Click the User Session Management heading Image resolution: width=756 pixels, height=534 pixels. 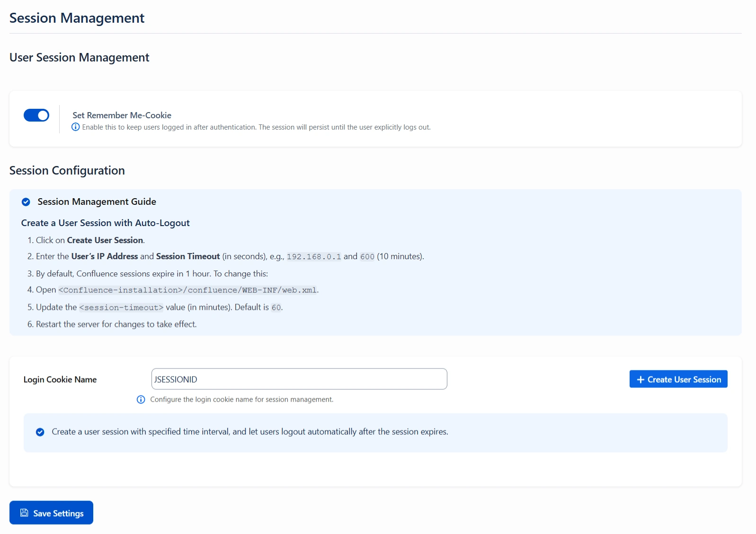pos(80,58)
